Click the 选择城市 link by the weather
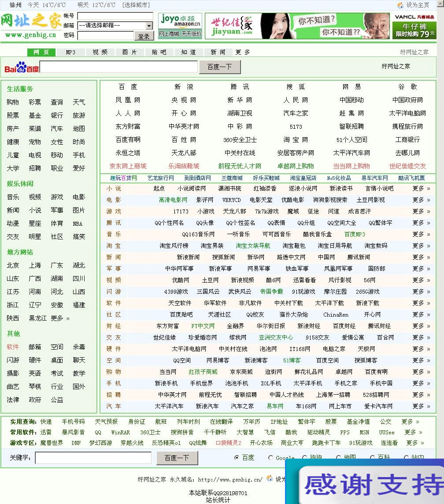The height and width of the screenshot is (504, 444). (x=136, y=5)
